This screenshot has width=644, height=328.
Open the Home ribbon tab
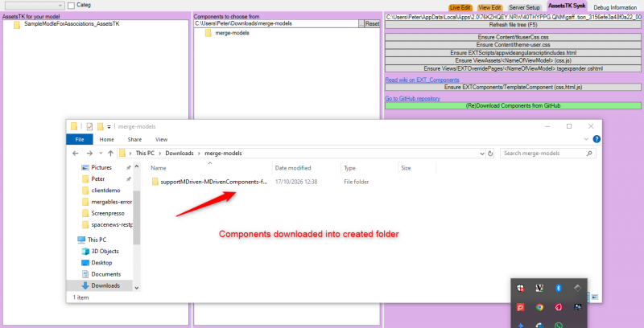(x=107, y=139)
